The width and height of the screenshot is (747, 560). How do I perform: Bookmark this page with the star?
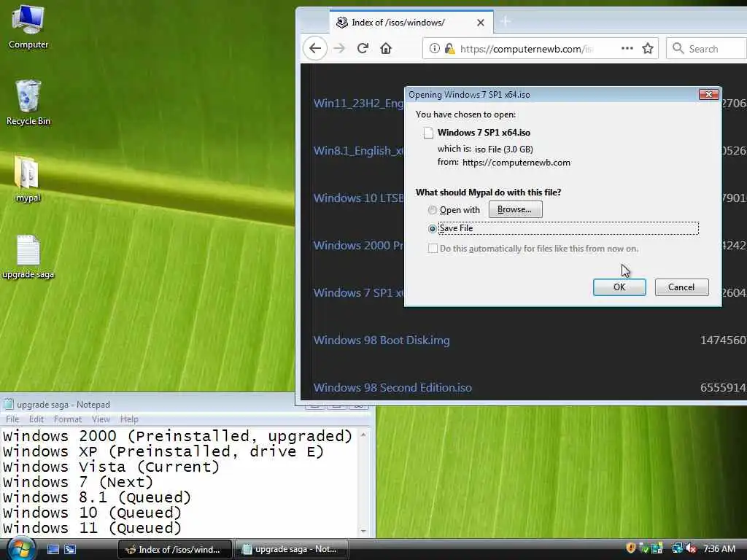coord(648,48)
